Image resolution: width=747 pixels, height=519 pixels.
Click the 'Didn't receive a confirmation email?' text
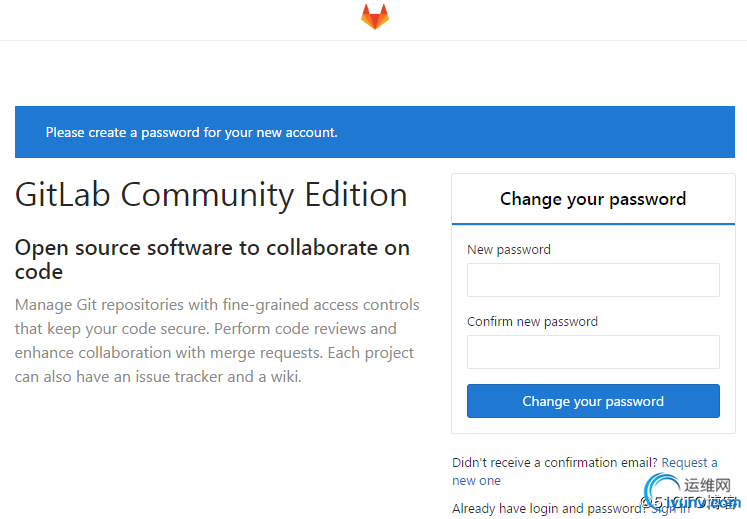[x=555, y=463]
